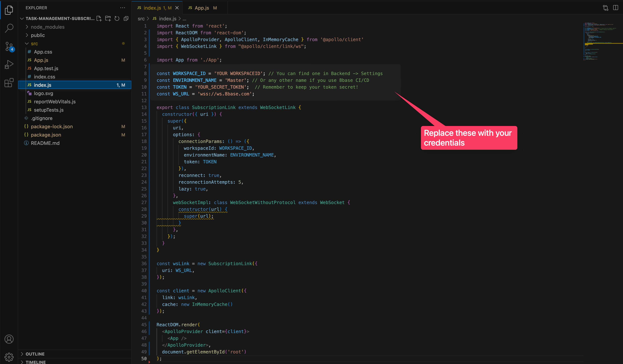Viewport: 623px width, 364px height.
Task: Expand the public folder
Action: point(38,35)
